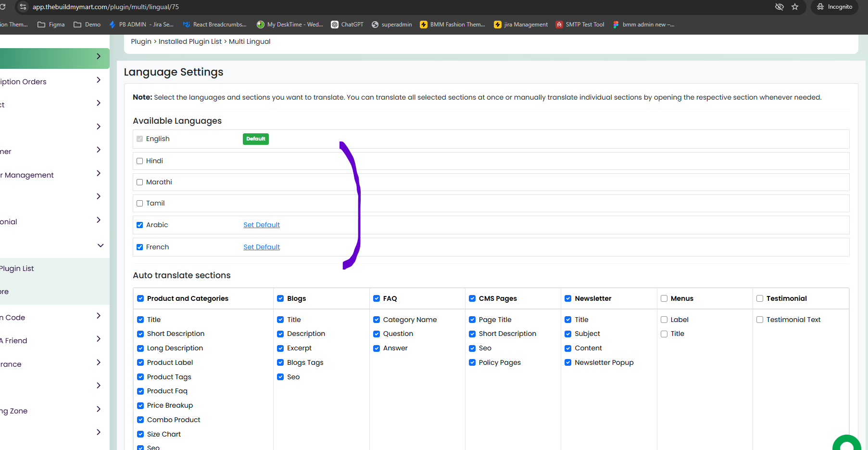
Task: Expand the Management sidebar menu chevron
Action: (99, 173)
